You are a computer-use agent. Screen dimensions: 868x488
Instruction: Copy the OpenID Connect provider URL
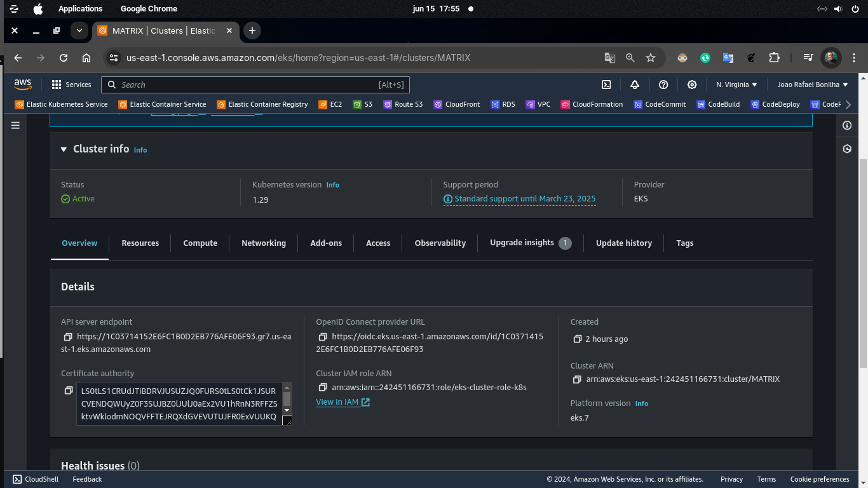click(323, 337)
